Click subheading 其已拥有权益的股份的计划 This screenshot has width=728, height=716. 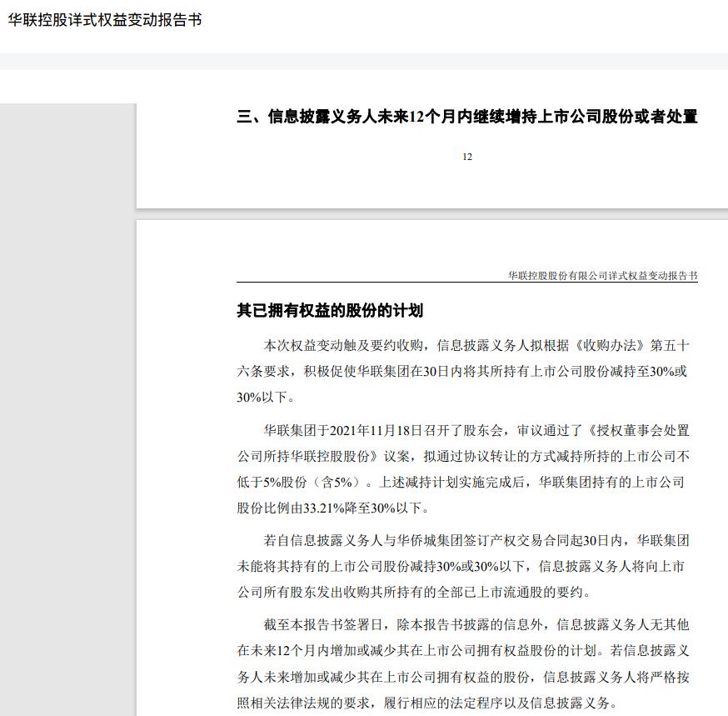point(330,310)
